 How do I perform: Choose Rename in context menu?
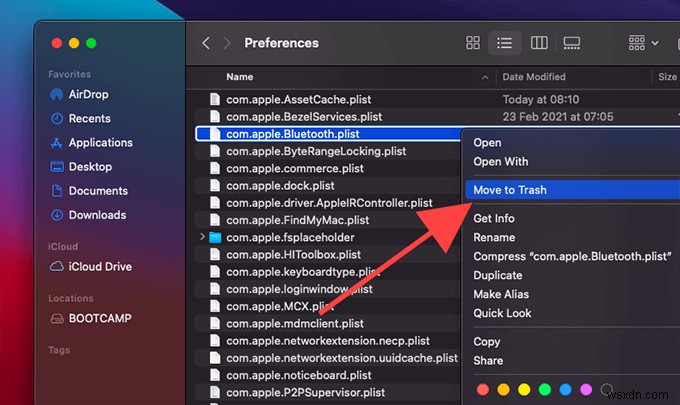coord(494,238)
